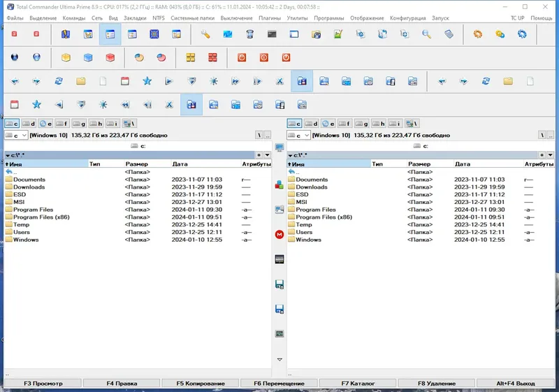Click the blue waveform monitor icon
The width and height of the screenshot is (559, 392).
click(228, 34)
